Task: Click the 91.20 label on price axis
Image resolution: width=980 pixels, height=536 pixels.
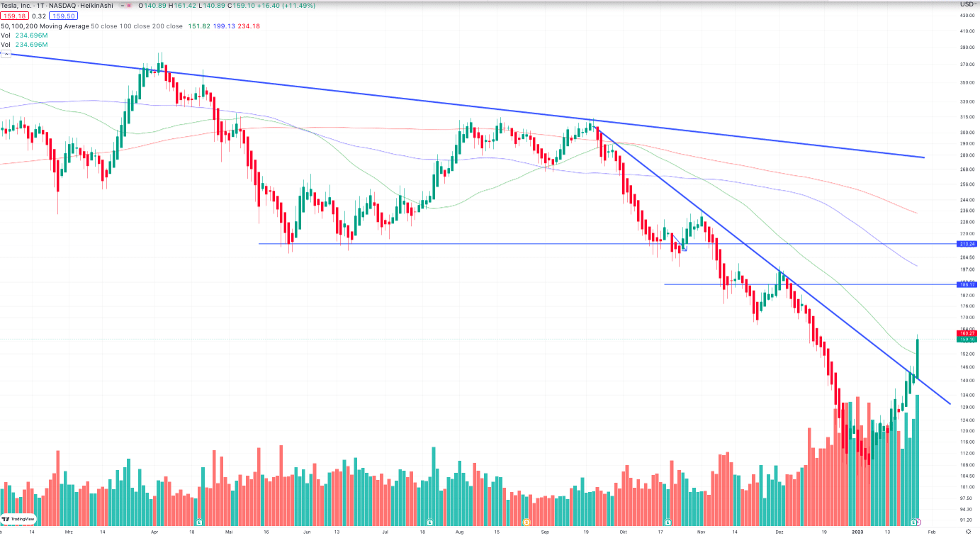Action: pos(967,520)
